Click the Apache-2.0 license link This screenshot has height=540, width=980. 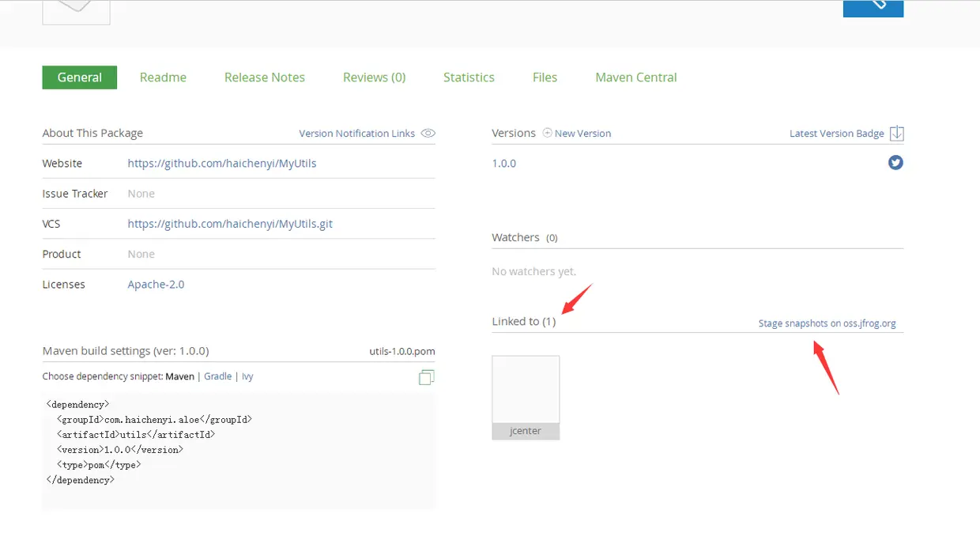(x=156, y=285)
